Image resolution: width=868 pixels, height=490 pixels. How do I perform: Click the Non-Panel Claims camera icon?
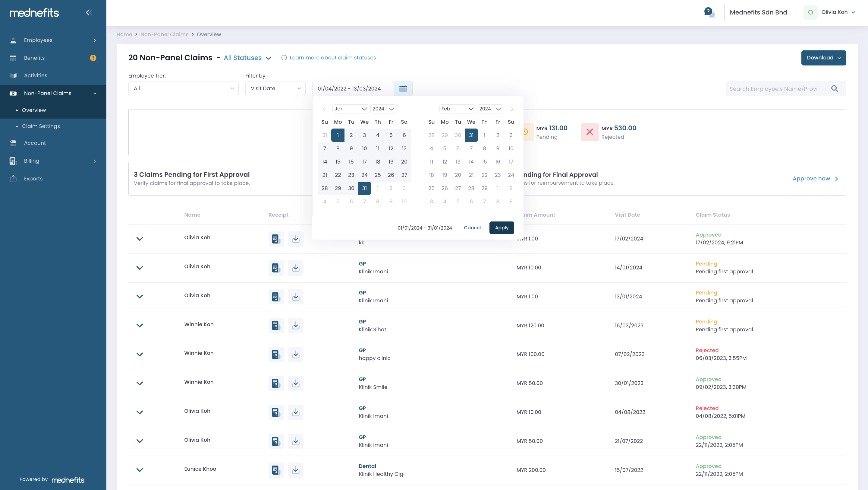click(x=13, y=93)
